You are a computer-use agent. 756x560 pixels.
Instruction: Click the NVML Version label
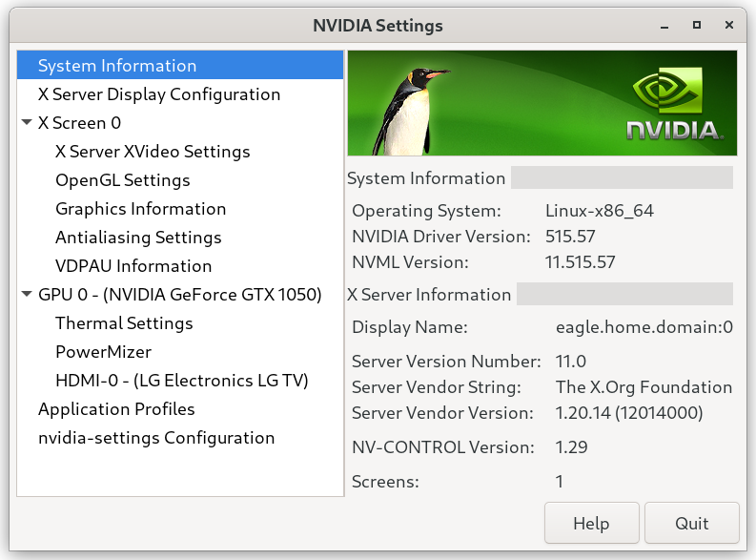tap(410, 262)
